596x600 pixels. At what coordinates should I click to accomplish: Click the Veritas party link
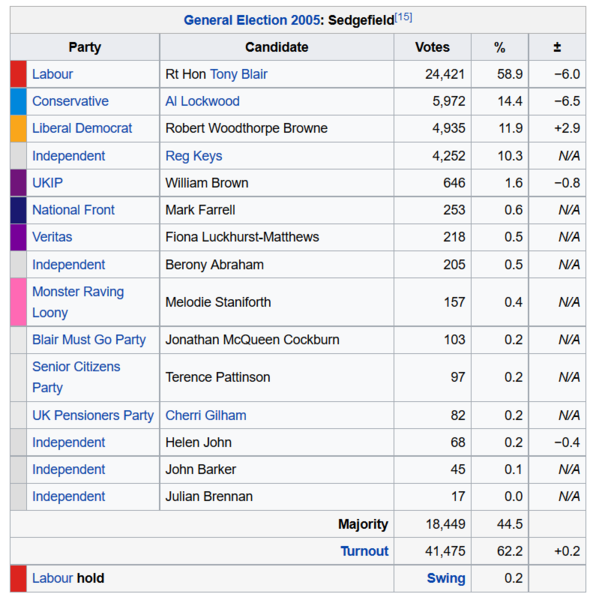(x=52, y=237)
